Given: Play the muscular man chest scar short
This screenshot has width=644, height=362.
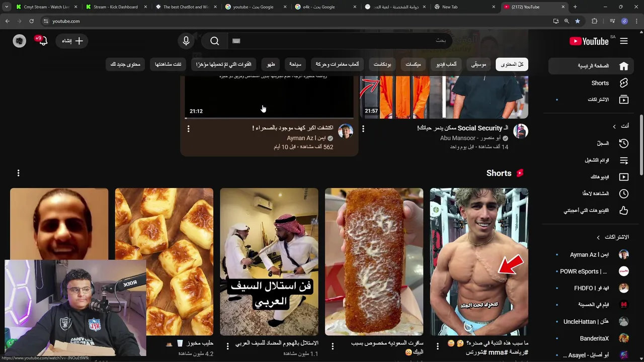Looking at the screenshot, I should coord(479,261).
